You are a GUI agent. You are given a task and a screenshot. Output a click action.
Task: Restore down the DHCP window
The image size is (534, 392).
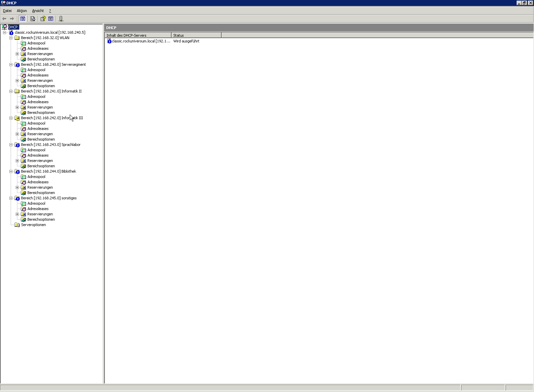(x=524, y=3)
